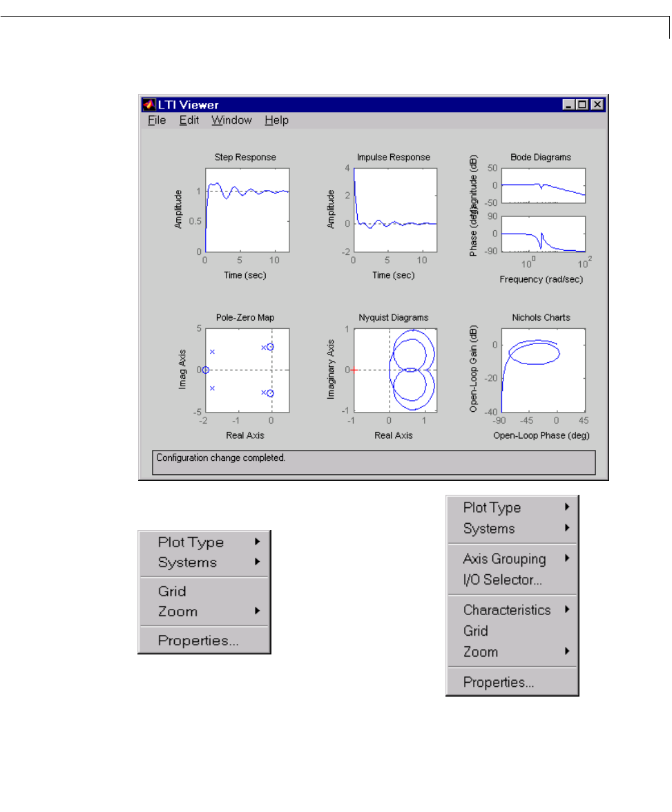Open the Edit menu
Viewport: 672px width, 812px height.
pos(189,120)
